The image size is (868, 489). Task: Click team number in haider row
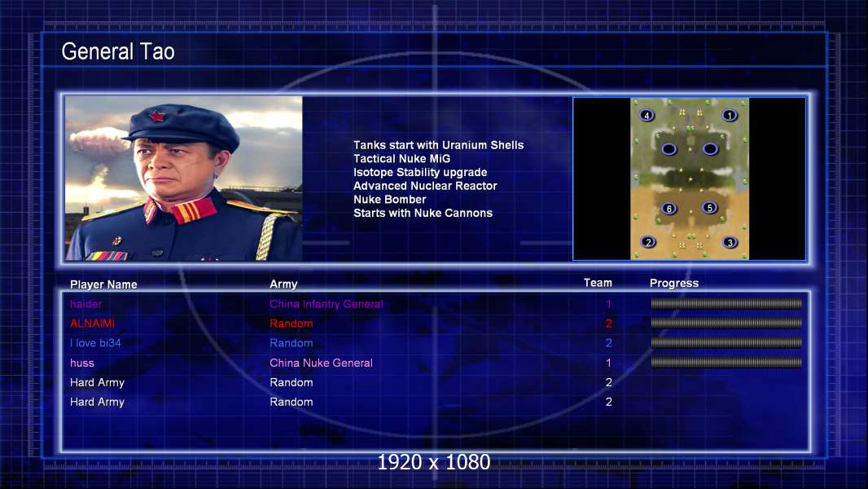608,304
